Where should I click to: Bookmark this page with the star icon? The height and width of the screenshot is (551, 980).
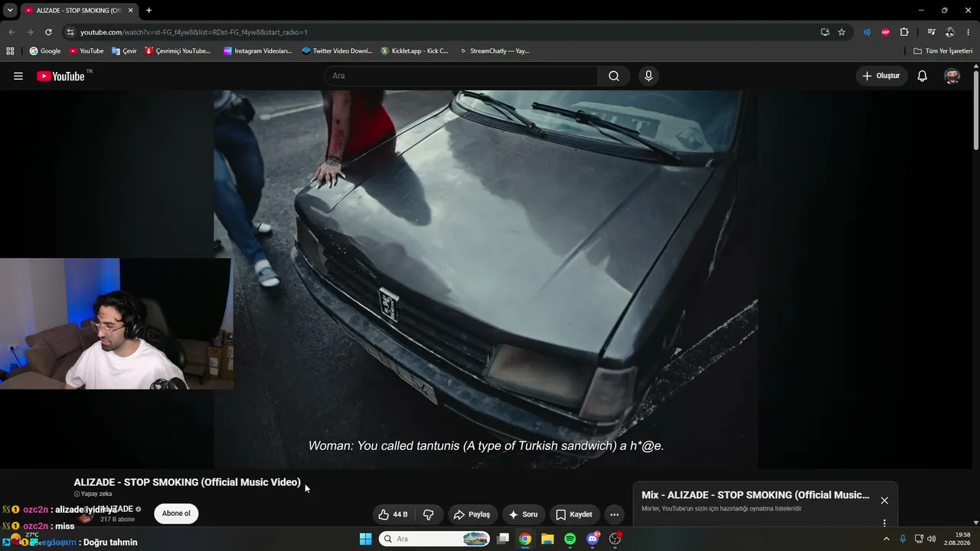point(841,32)
